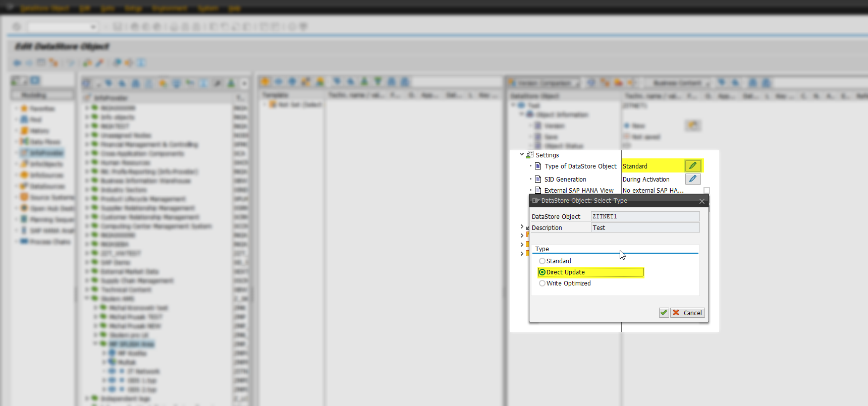
Task: Cancel the Select Type dialog
Action: 687,313
